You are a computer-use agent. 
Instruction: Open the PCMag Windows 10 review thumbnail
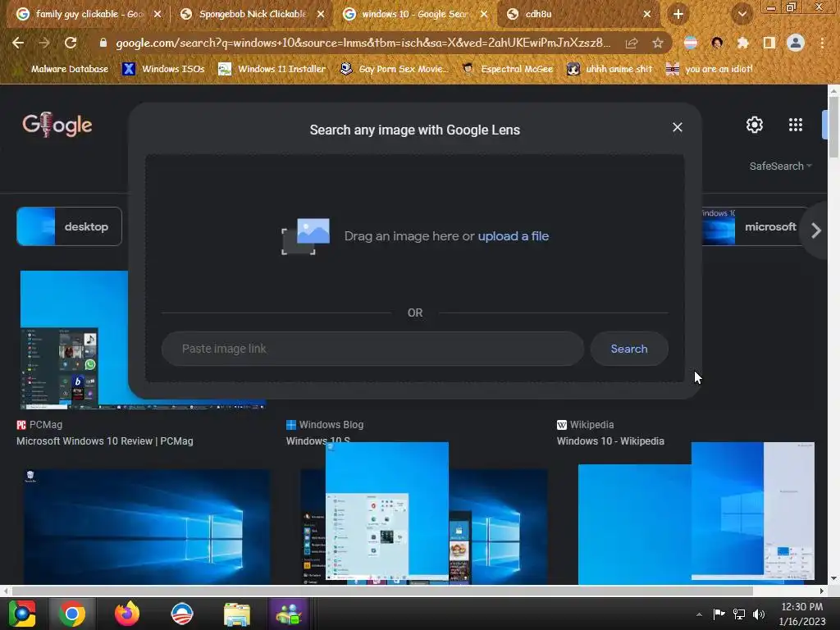point(74,340)
